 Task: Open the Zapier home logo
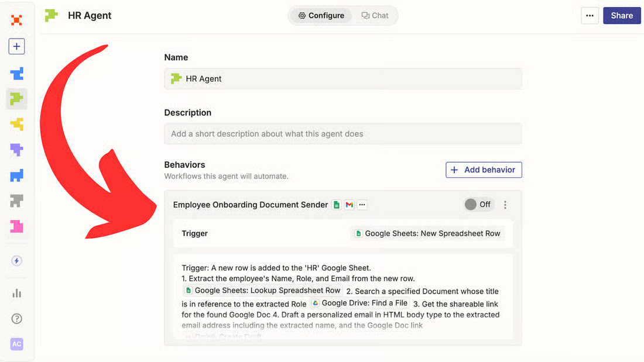[x=16, y=20]
